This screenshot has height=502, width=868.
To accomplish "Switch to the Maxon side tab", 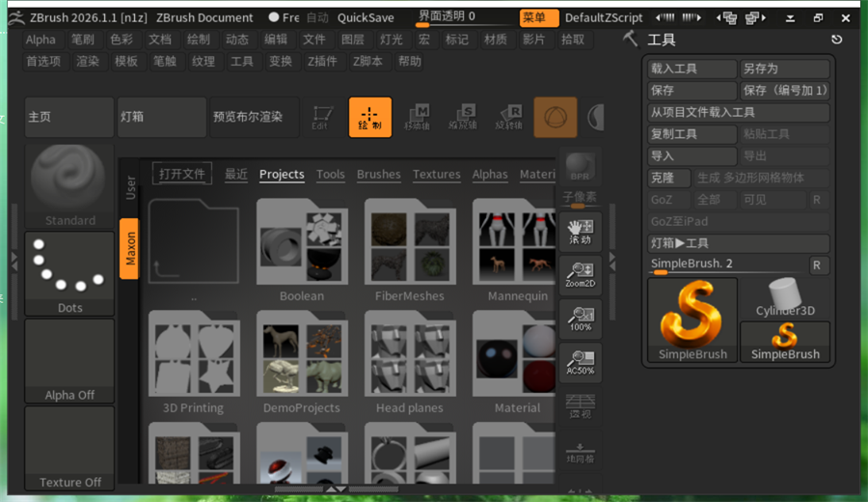I will [x=129, y=248].
